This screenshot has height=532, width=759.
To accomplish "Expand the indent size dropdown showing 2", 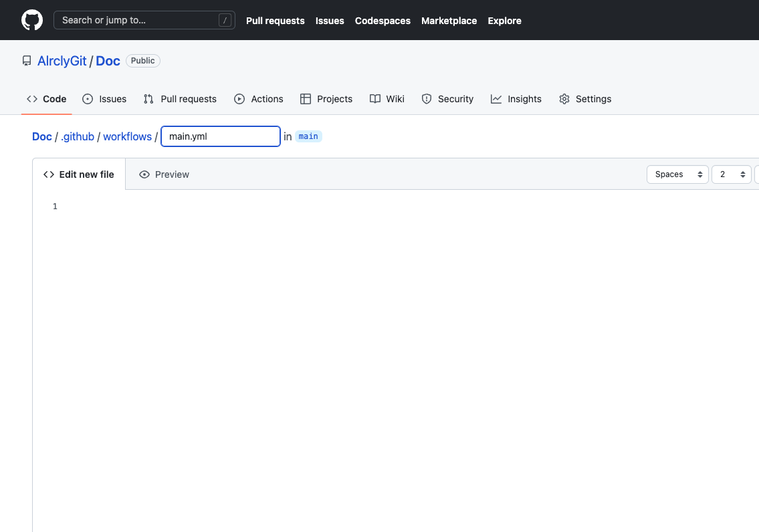I will [731, 174].
